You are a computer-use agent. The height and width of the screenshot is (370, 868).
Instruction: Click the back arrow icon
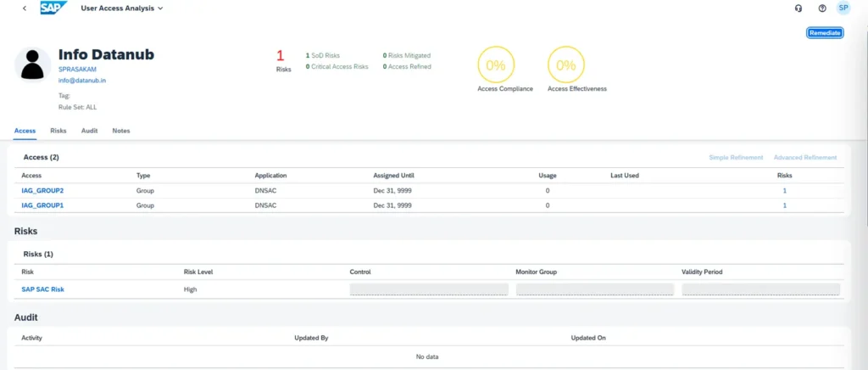24,8
